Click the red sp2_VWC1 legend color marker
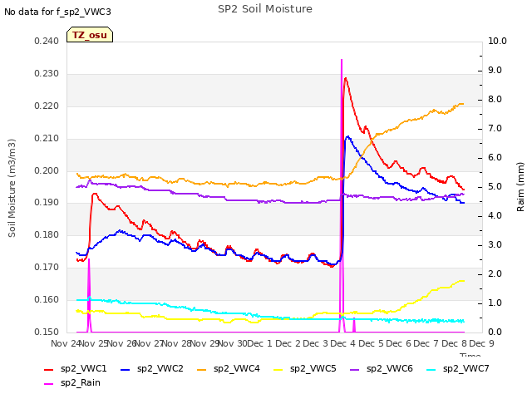 point(49,369)
